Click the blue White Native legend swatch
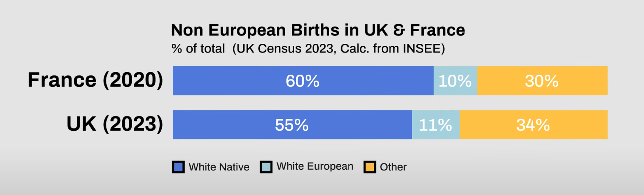The image size is (644, 195). click(x=178, y=167)
